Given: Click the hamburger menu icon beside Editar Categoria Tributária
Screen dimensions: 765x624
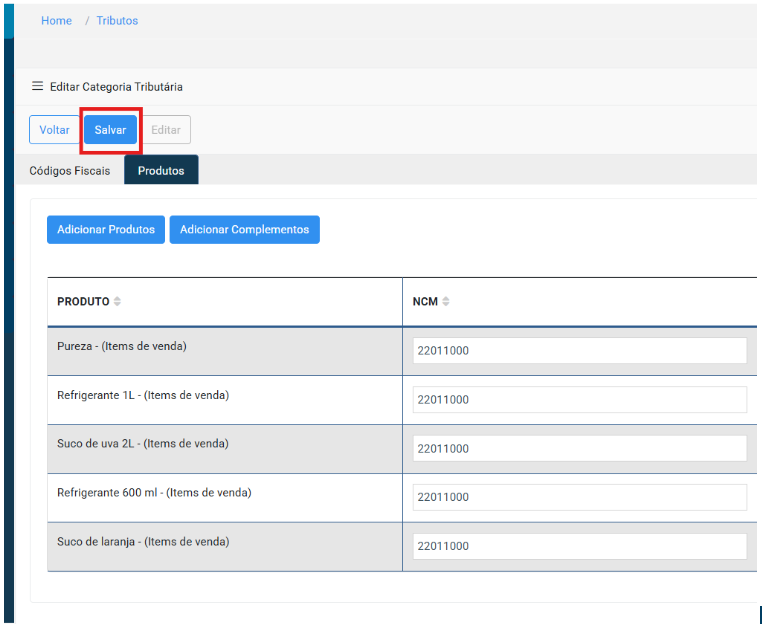Looking at the screenshot, I should [x=38, y=87].
